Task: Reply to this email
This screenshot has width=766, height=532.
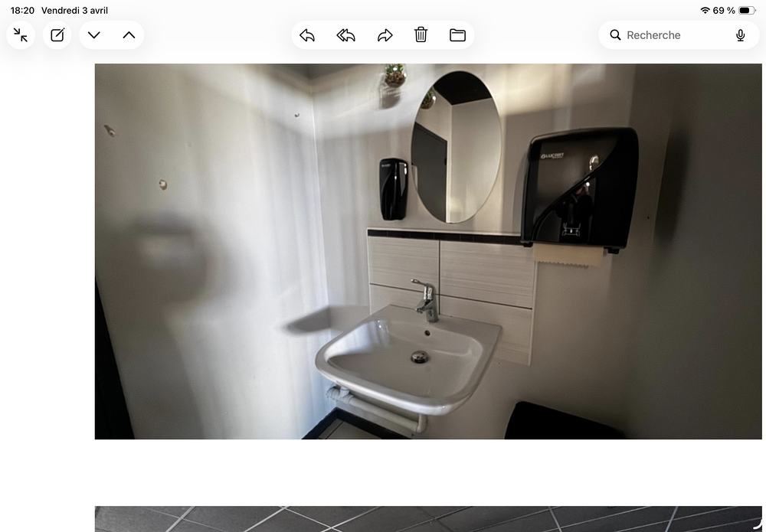Action: click(307, 35)
